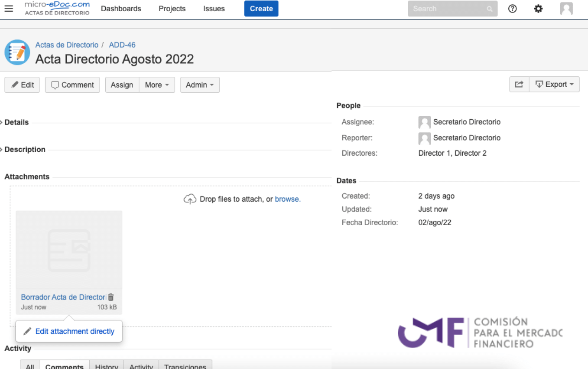Screen dimensions: 588x369
Task: Expand the Details section
Action: click(x=16, y=122)
